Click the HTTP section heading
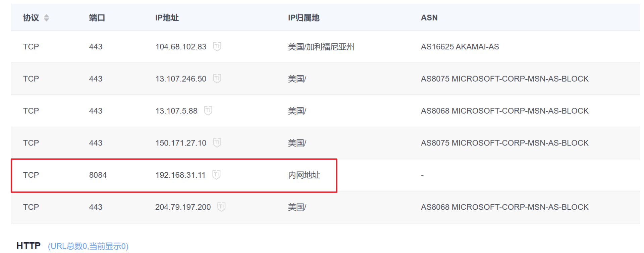 pos(29,246)
